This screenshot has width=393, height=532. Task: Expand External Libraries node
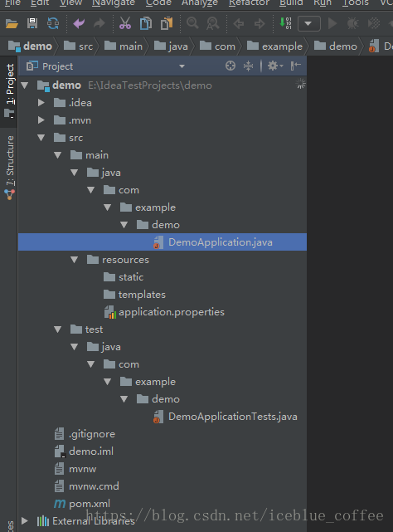coord(24,521)
